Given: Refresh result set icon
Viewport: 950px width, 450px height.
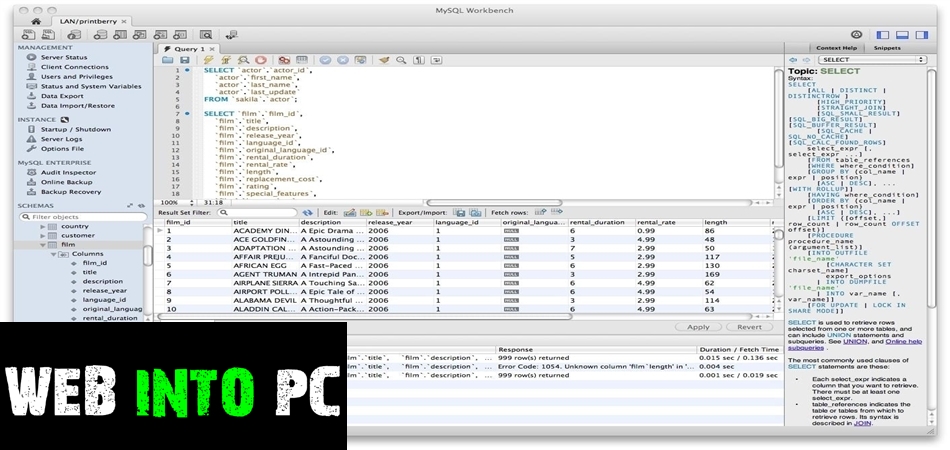Looking at the screenshot, I should (x=308, y=213).
